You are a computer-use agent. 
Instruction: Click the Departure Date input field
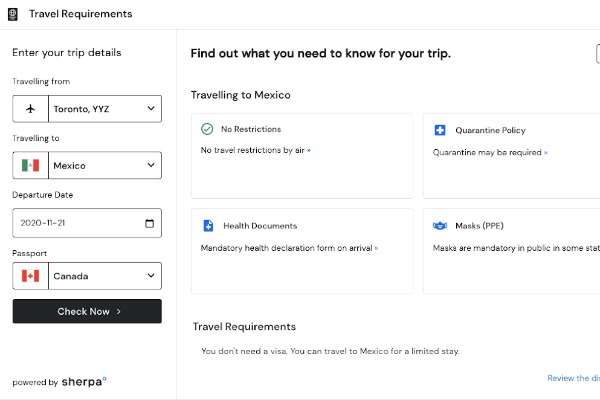click(75, 223)
